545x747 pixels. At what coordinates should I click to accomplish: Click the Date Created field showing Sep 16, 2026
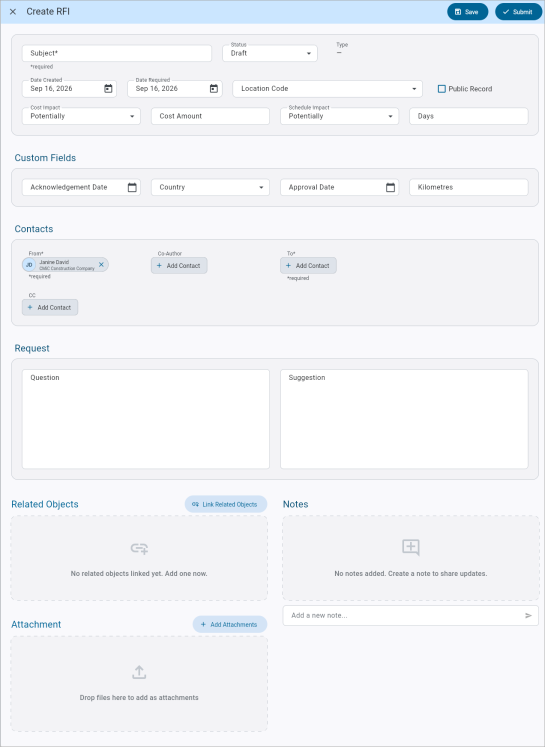pos(69,89)
